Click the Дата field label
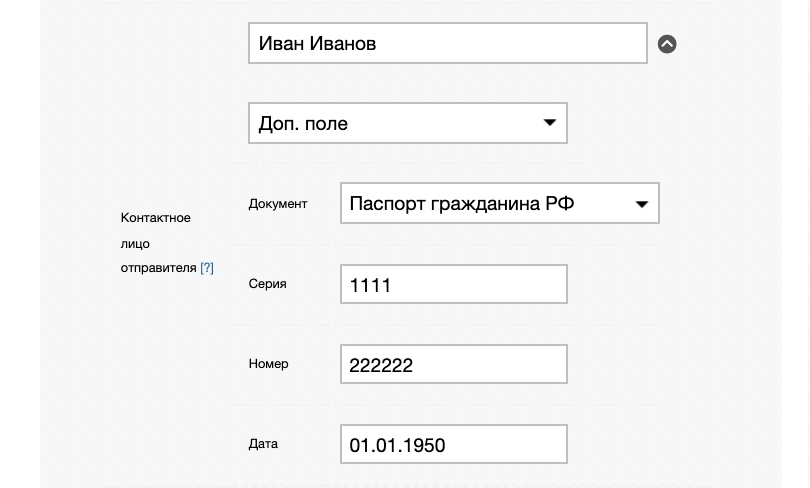The height and width of the screenshot is (488, 810). coord(263,444)
